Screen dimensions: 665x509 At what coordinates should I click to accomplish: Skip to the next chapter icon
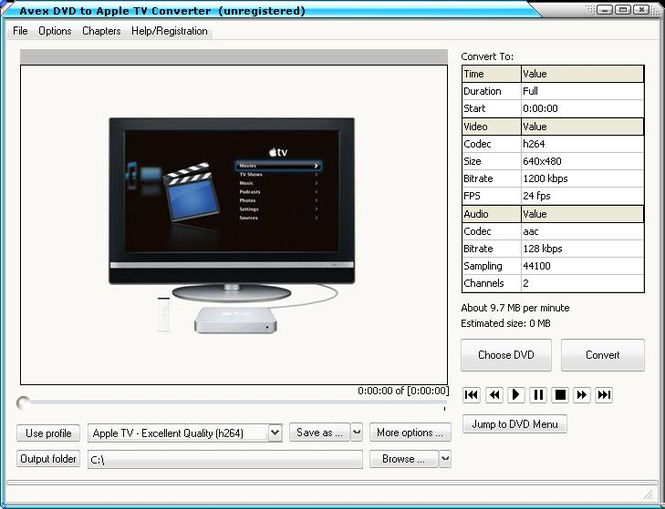(x=604, y=395)
